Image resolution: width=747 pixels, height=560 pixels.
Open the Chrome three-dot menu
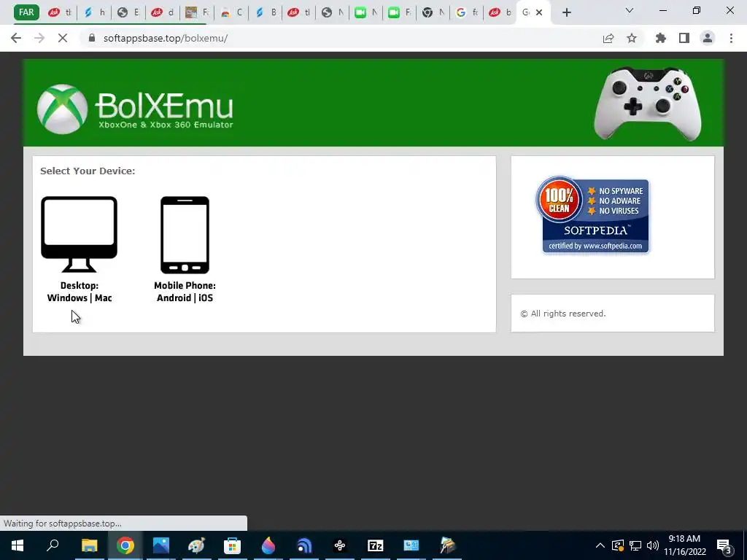click(x=731, y=38)
